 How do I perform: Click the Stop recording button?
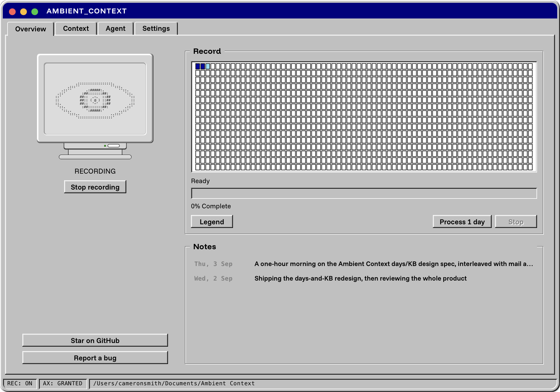point(95,187)
